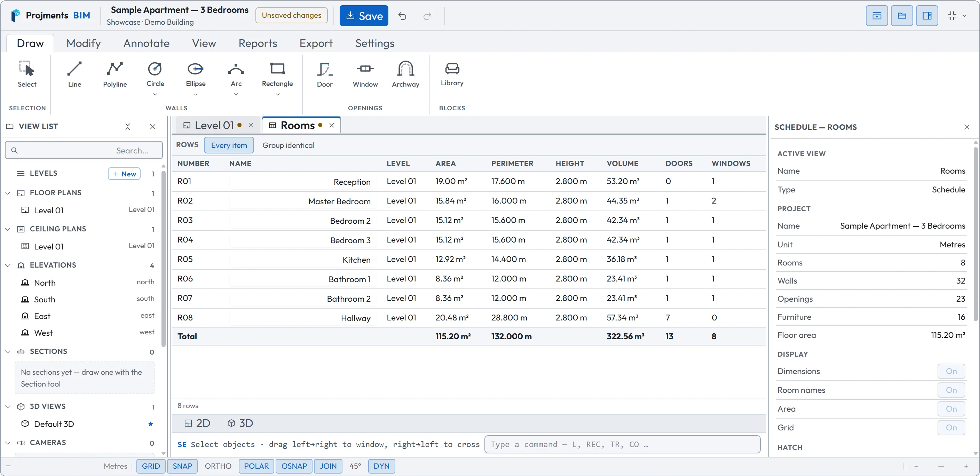Image resolution: width=980 pixels, height=476 pixels.
Task: Add an Archway opening
Action: point(405,75)
